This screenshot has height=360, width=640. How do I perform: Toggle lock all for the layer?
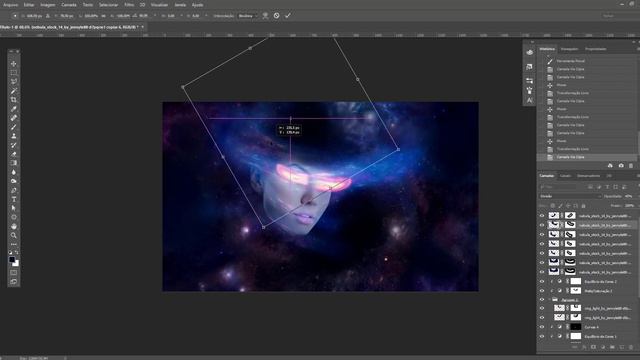click(583, 206)
